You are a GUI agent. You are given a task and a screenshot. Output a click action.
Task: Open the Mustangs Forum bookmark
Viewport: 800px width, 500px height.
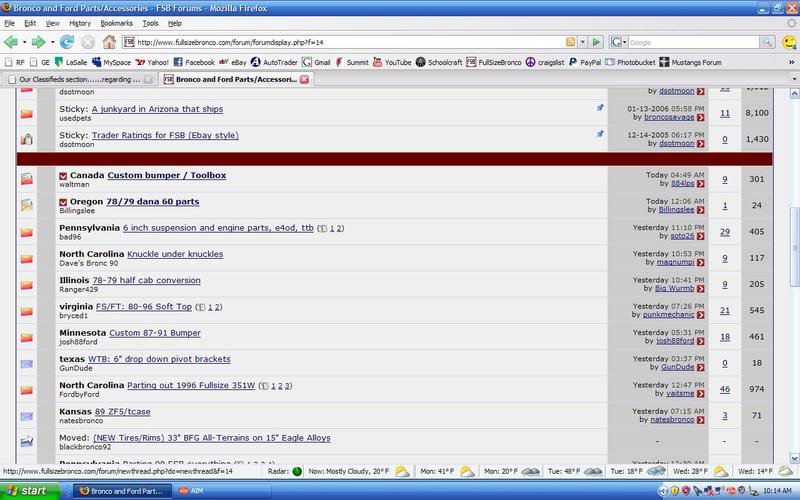coord(690,62)
